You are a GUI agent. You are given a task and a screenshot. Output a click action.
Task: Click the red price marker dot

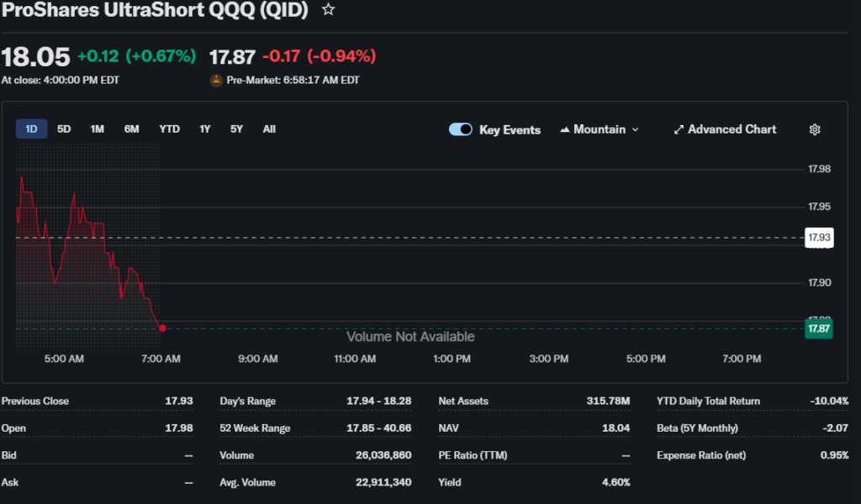(162, 328)
